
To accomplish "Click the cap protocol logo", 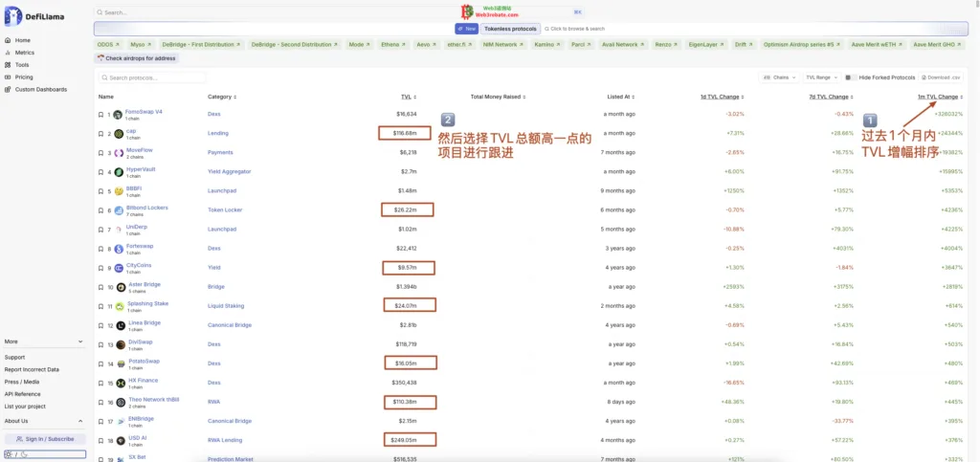I will (118, 134).
